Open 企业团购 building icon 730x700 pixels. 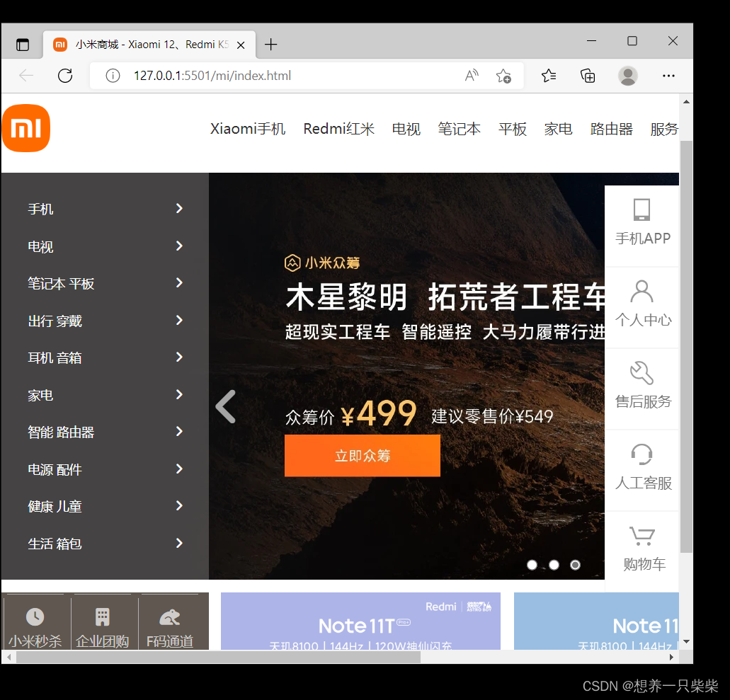[x=103, y=617]
